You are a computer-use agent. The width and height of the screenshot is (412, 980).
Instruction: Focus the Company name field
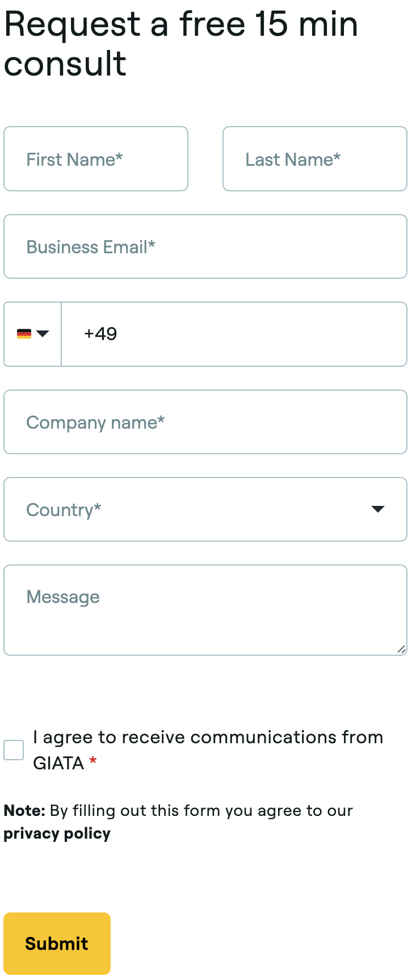(x=205, y=422)
